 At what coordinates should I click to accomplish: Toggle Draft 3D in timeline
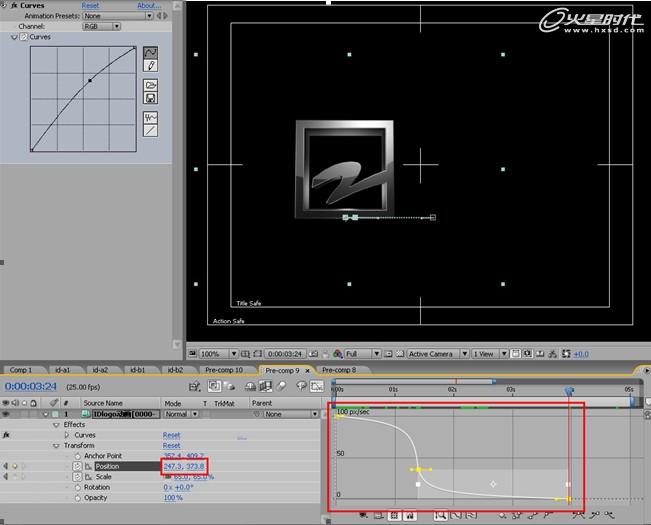pyautogui.click(x=229, y=386)
